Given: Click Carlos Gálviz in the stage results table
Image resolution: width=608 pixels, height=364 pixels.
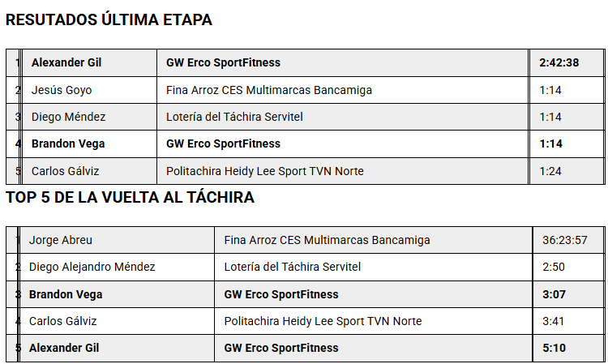Looking at the screenshot, I should (x=65, y=171).
